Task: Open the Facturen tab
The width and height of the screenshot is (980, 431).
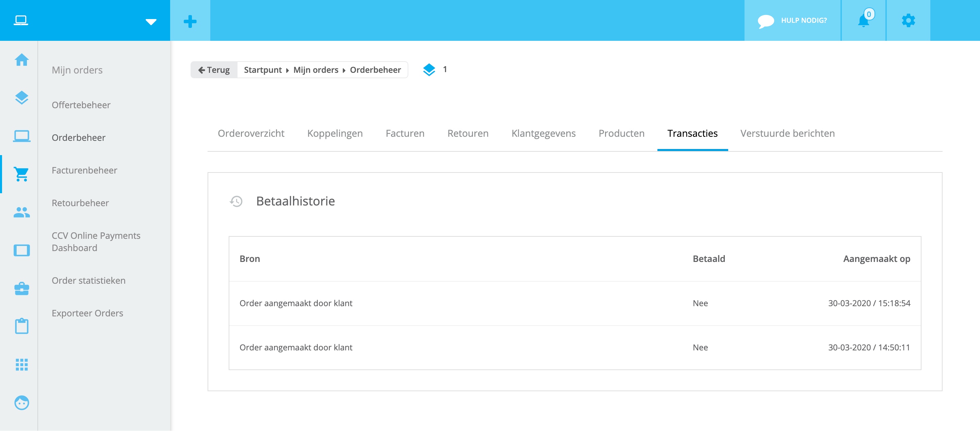Action: coord(405,134)
